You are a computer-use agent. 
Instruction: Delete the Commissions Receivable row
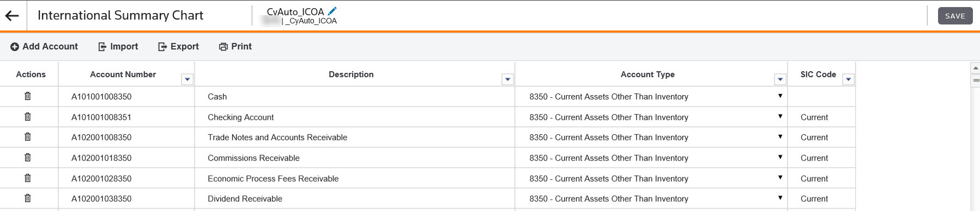(28, 158)
